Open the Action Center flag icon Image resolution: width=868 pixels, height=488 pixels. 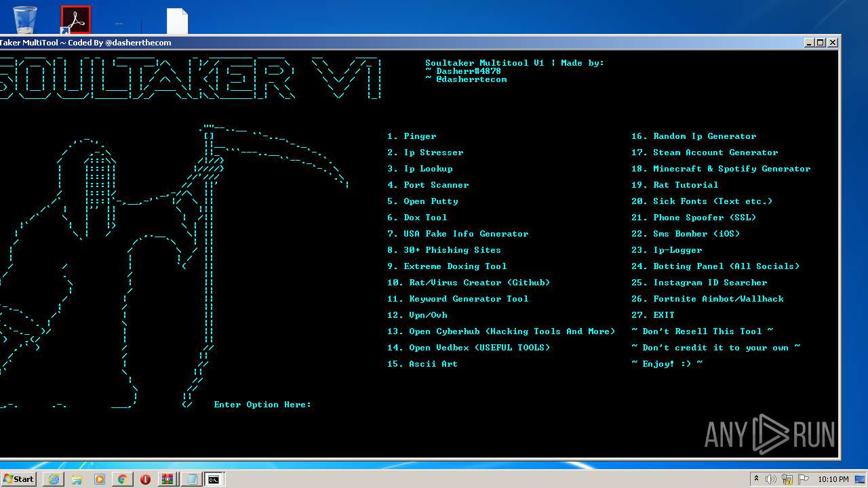point(802,479)
